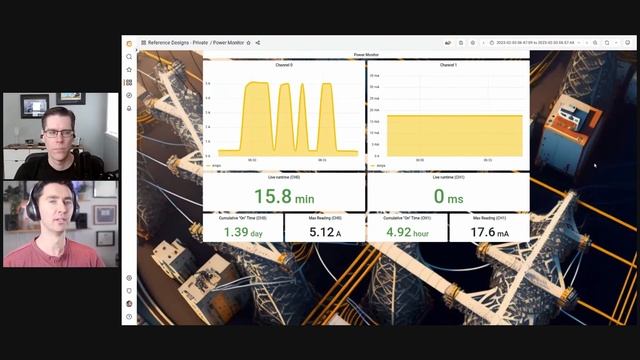Click the 0 ms runtime value
The height and width of the screenshot is (360, 640).
(x=448, y=196)
